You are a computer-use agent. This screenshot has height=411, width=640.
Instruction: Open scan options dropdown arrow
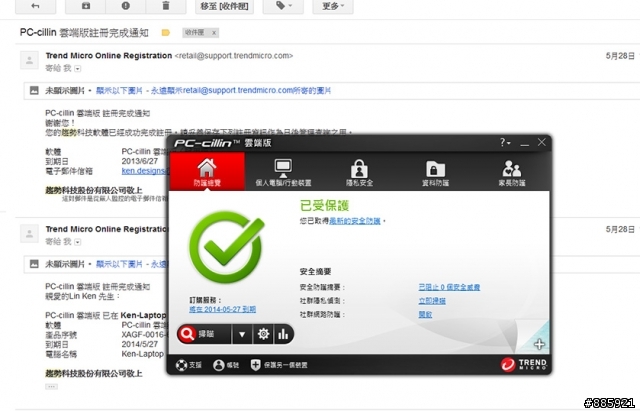242,335
